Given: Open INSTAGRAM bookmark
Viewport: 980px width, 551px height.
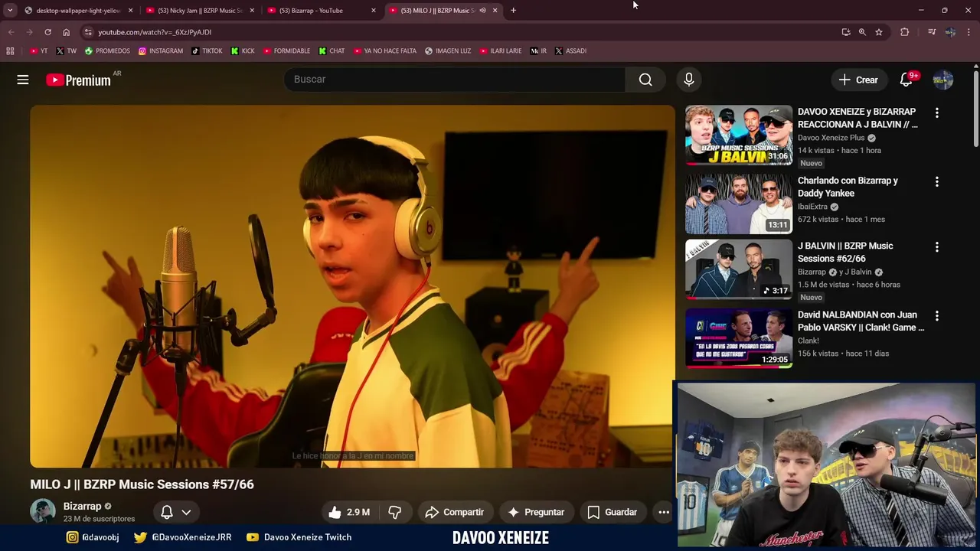Looking at the screenshot, I should (x=161, y=51).
